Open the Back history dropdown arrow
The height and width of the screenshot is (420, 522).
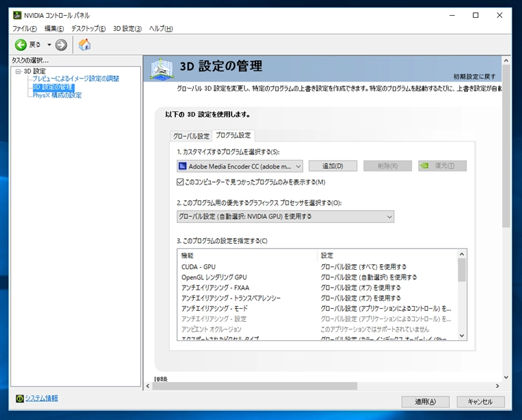49,45
